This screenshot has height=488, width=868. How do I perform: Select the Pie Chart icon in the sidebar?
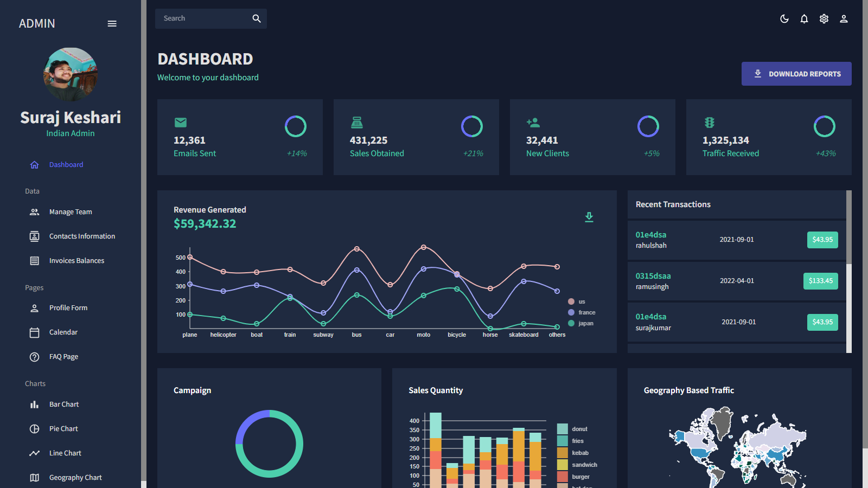pyautogui.click(x=34, y=428)
